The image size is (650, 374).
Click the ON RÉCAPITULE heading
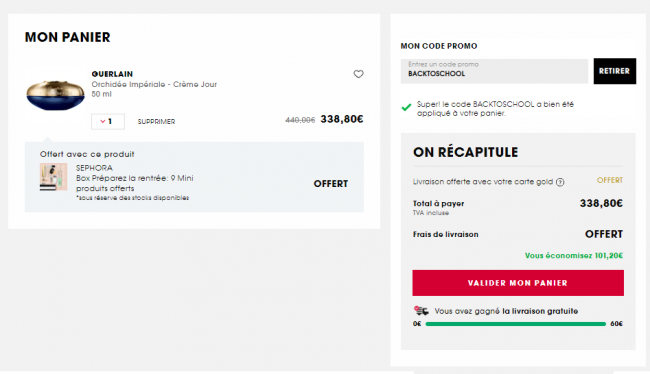point(466,152)
